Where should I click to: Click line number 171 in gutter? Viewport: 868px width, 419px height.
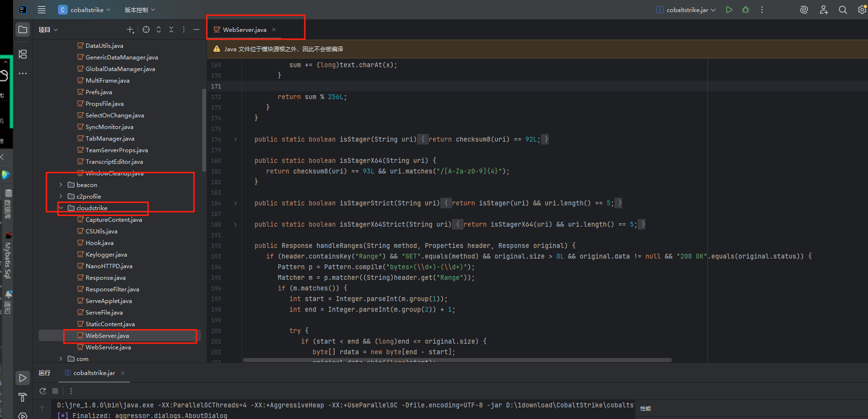tap(216, 86)
